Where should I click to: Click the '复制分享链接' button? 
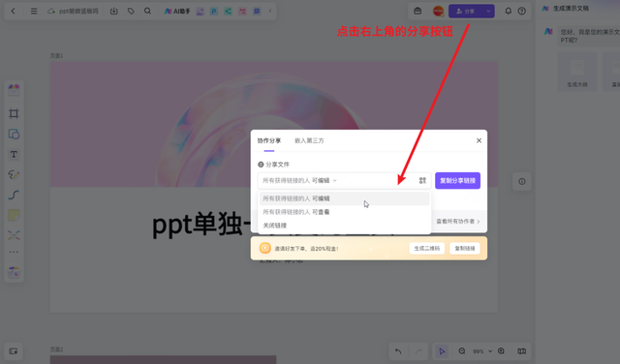[457, 181]
